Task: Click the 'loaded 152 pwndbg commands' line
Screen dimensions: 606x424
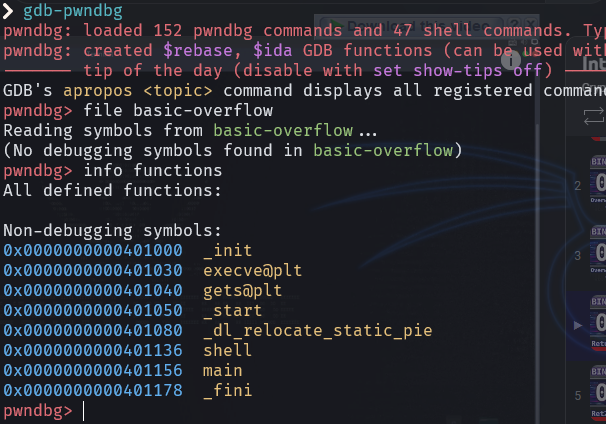Action: (x=305, y=31)
